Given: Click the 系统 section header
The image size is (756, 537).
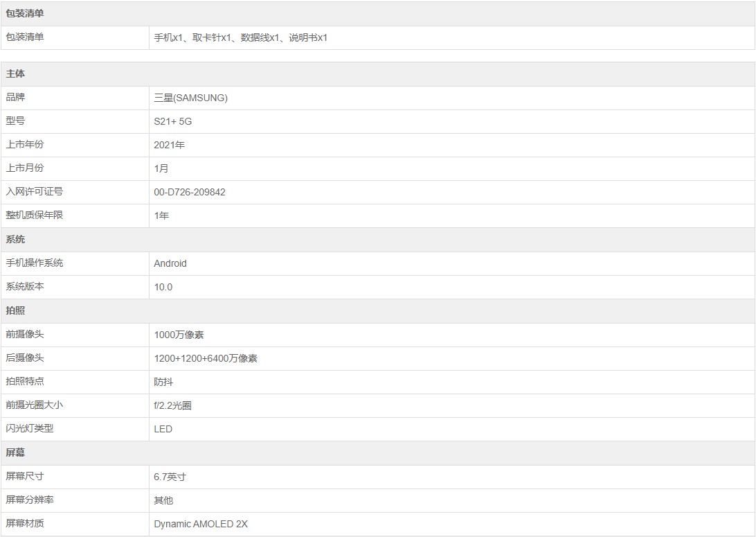Looking at the screenshot, I should (16, 239).
